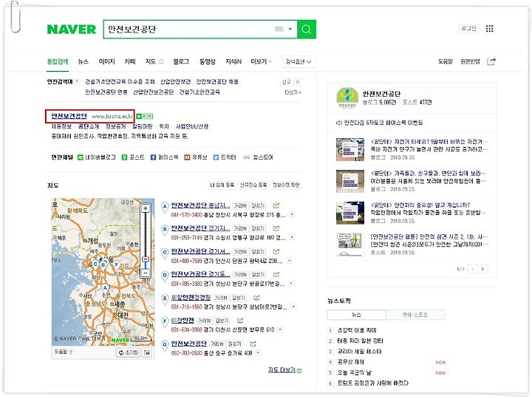This screenshot has width=532, height=399.
Task: Expand address details for result A
Action: click(x=292, y=215)
